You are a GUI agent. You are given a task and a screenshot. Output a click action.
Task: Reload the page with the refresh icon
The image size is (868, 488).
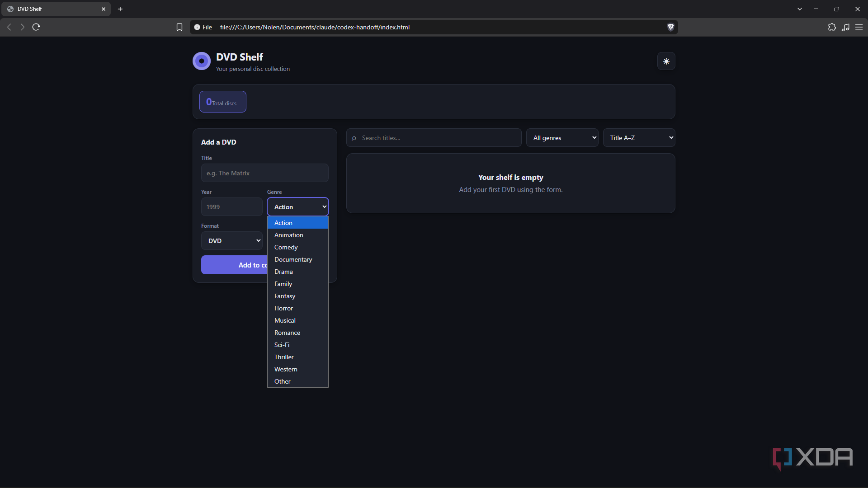36,27
